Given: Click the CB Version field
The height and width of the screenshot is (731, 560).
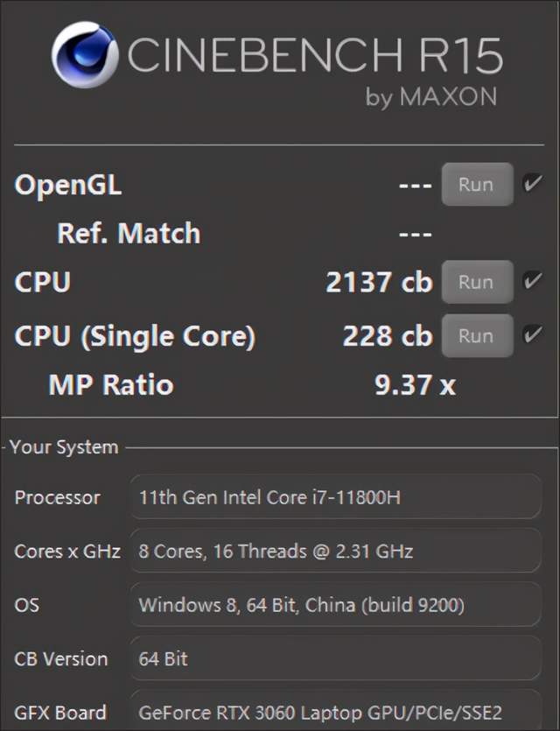Looking at the screenshot, I should 335,658.
